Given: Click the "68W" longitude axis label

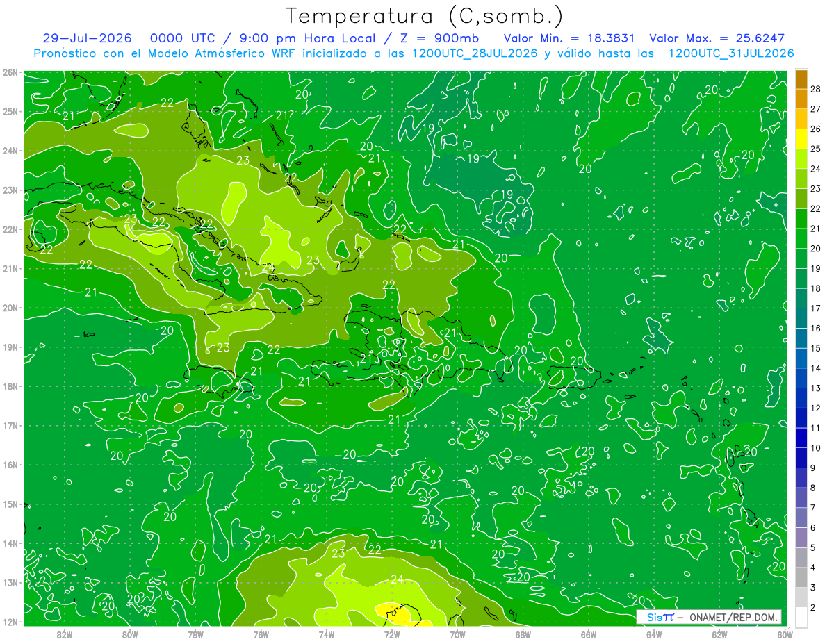Looking at the screenshot, I should tap(523, 634).
